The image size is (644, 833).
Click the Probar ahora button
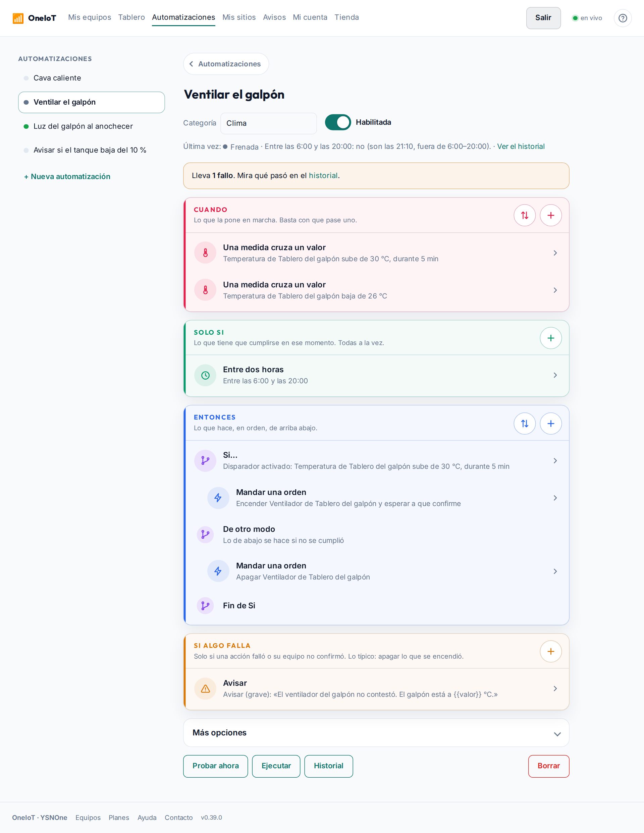tap(216, 766)
